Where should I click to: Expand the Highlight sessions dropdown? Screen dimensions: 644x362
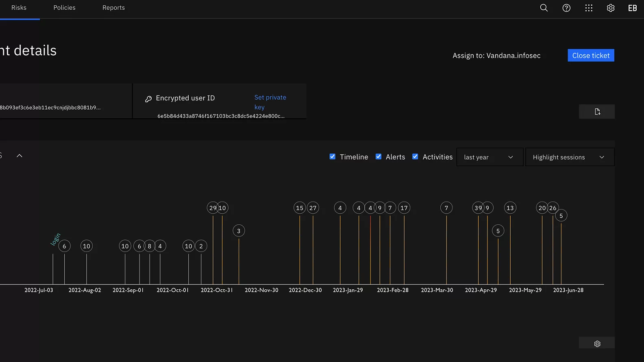569,157
